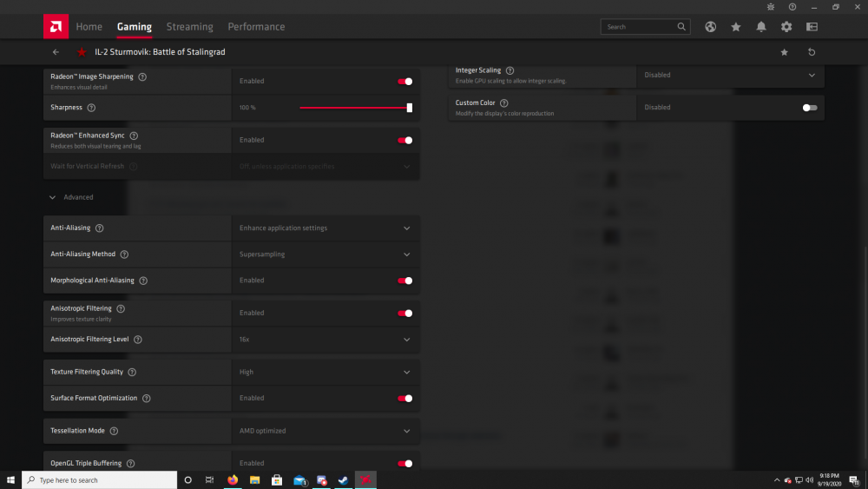
Task: Open the web browser globe icon
Action: tap(710, 27)
